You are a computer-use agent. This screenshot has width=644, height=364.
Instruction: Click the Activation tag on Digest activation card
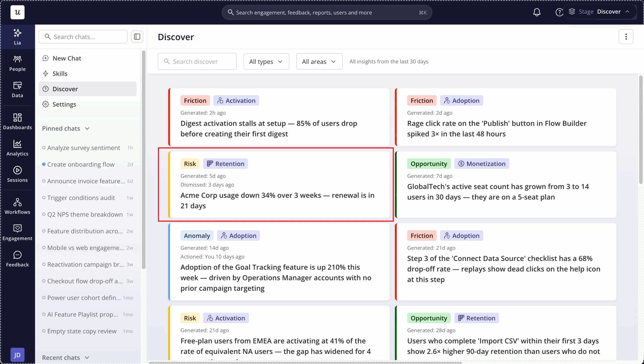pyautogui.click(x=236, y=101)
